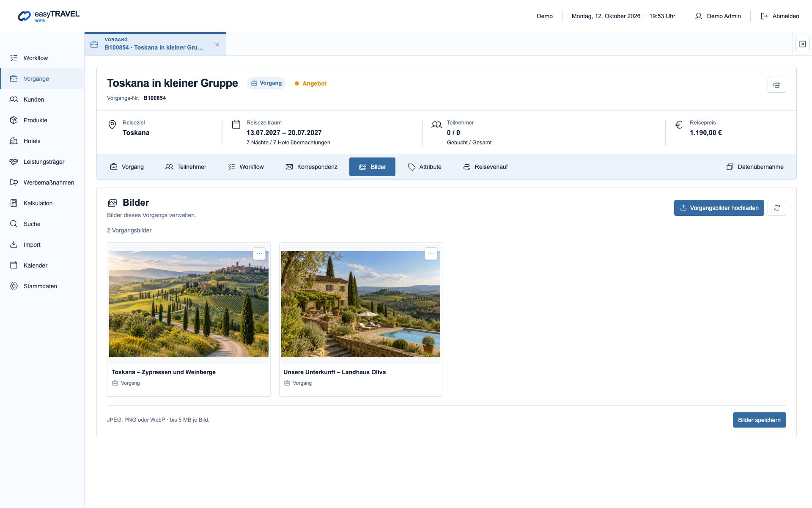
Task: Click the Reisepreis value 1.190,00 €
Action: click(x=706, y=133)
